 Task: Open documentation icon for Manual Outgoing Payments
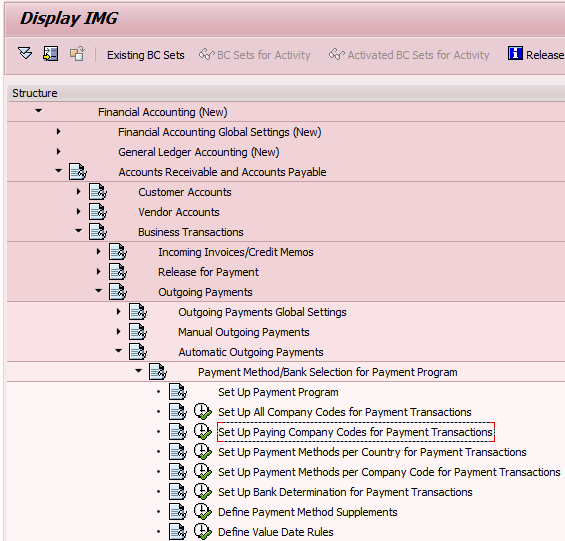(x=138, y=332)
